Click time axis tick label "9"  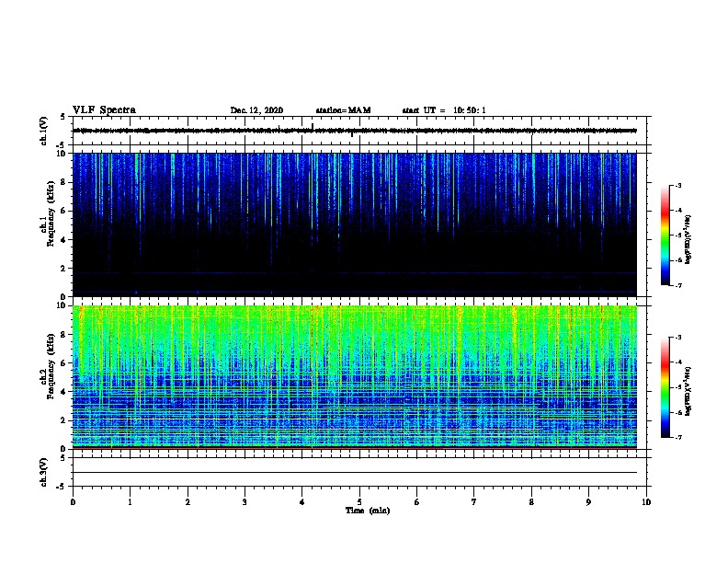coord(588,501)
